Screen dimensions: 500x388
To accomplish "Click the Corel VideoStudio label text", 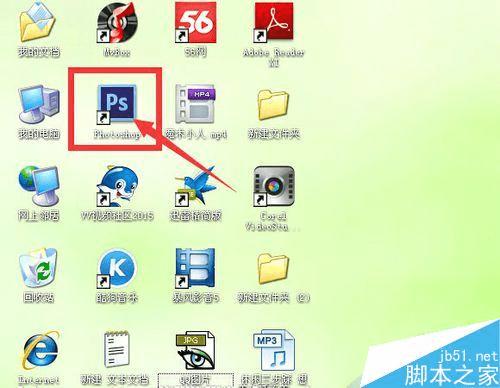I will 273,221.
